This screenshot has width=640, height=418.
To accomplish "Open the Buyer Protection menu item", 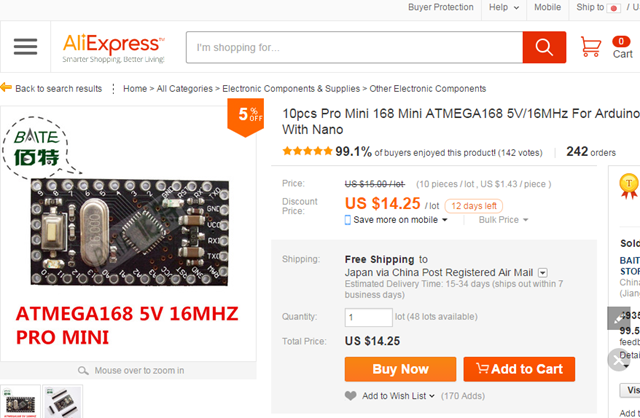I will 440,7.
